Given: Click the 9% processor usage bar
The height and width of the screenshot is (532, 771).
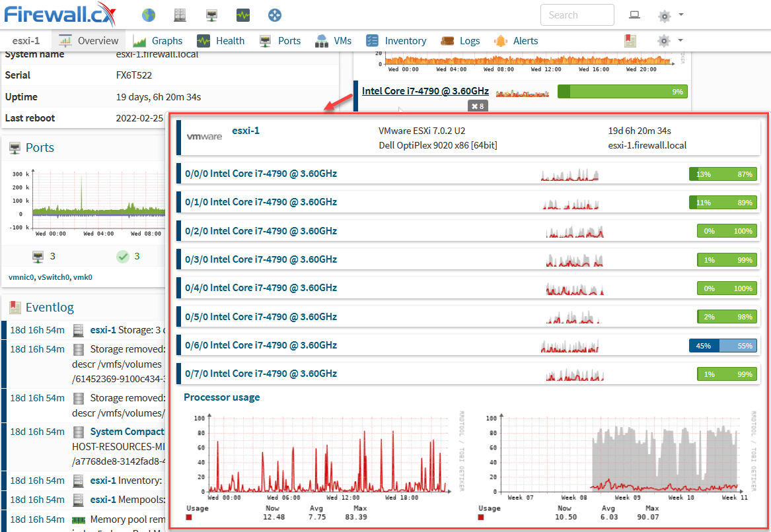Looking at the screenshot, I should point(622,91).
